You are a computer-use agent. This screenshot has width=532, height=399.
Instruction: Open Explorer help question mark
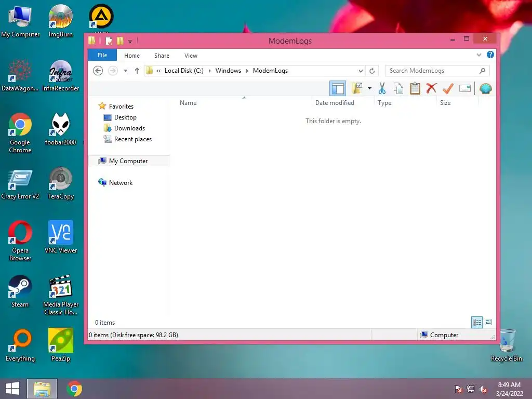(490, 55)
